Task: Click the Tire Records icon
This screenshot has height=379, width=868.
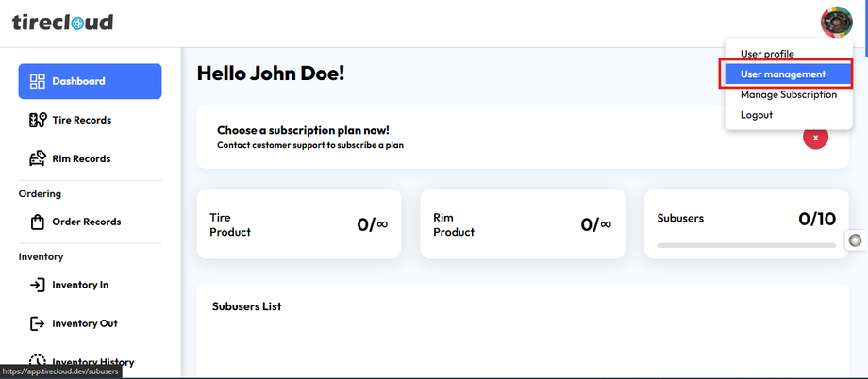Action: coord(38,120)
